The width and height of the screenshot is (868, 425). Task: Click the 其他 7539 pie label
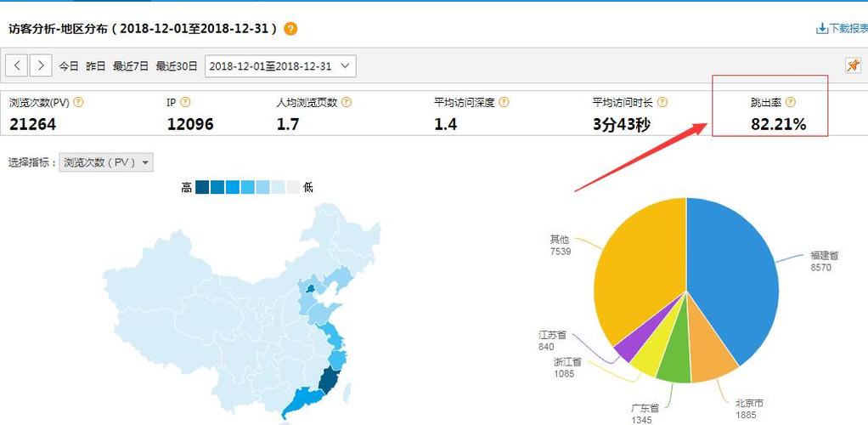point(561,245)
